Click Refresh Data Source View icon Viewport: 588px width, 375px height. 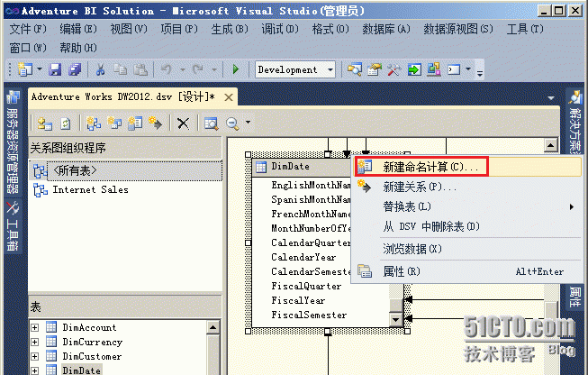(65, 123)
